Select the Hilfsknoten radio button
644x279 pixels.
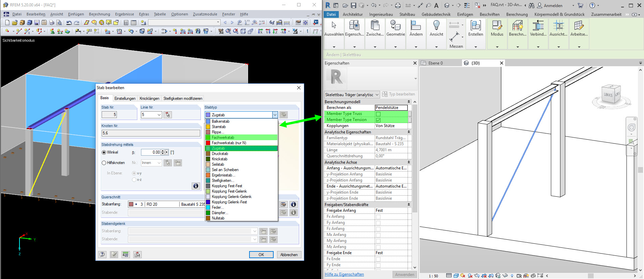tap(104, 163)
